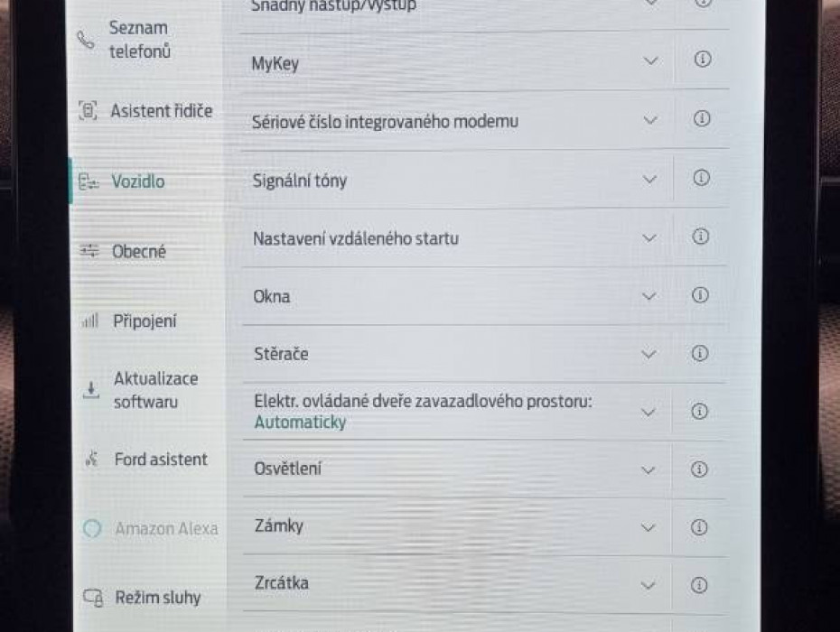Show info icon next to Zámky

pos(699,527)
